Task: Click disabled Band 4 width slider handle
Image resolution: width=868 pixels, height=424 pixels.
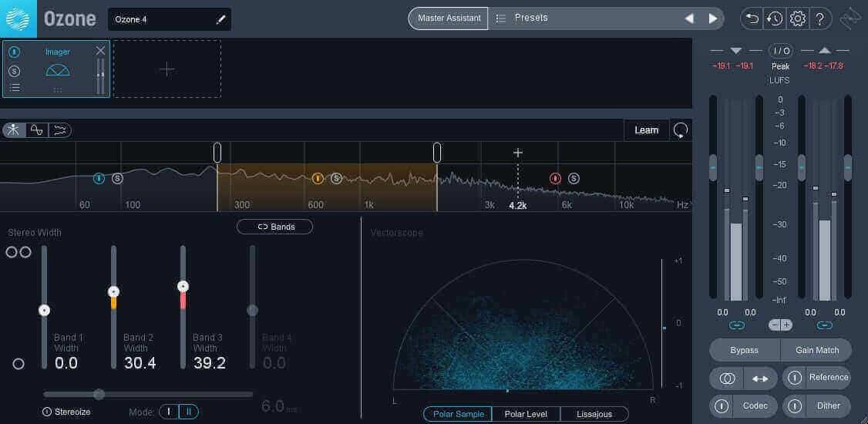Action: pyautogui.click(x=252, y=311)
